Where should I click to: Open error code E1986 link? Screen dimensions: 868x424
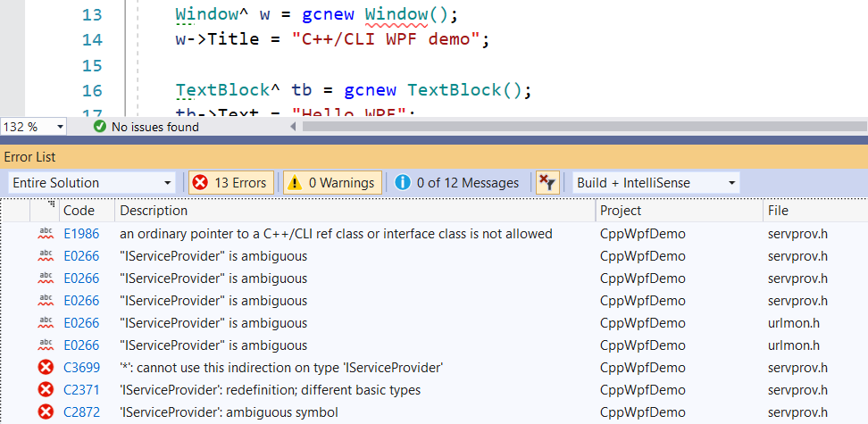(x=81, y=234)
